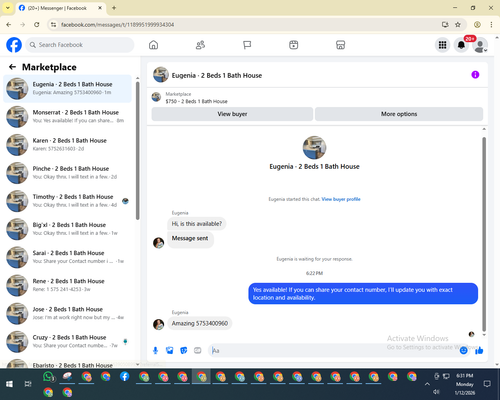Open the View buyer profile link
This screenshot has height=400, width=500.
click(341, 199)
